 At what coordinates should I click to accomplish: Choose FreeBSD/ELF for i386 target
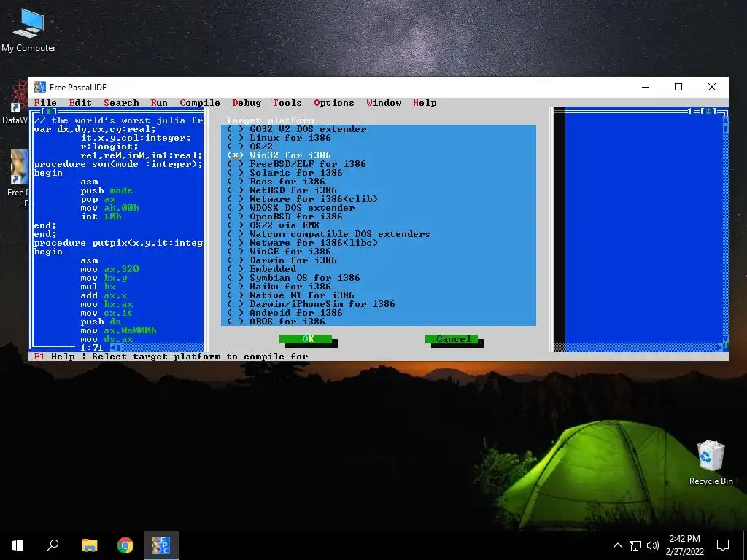point(296,164)
